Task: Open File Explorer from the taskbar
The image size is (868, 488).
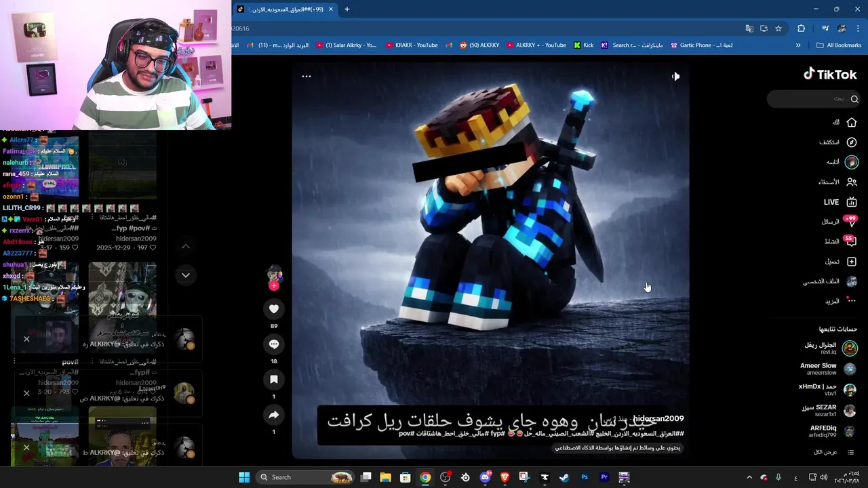Action: (x=385, y=477)
